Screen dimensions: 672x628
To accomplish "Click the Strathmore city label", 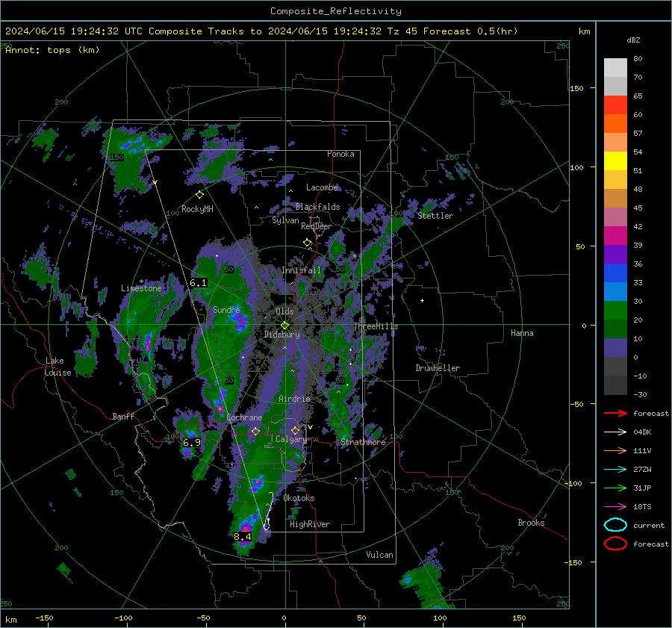I will point(363,442).
